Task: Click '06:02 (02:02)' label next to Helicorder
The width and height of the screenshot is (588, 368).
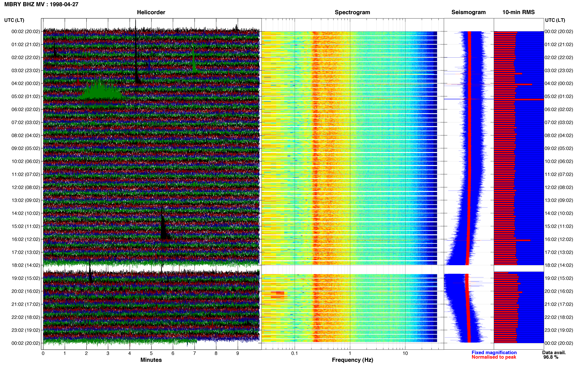Action: pos(26,109)
